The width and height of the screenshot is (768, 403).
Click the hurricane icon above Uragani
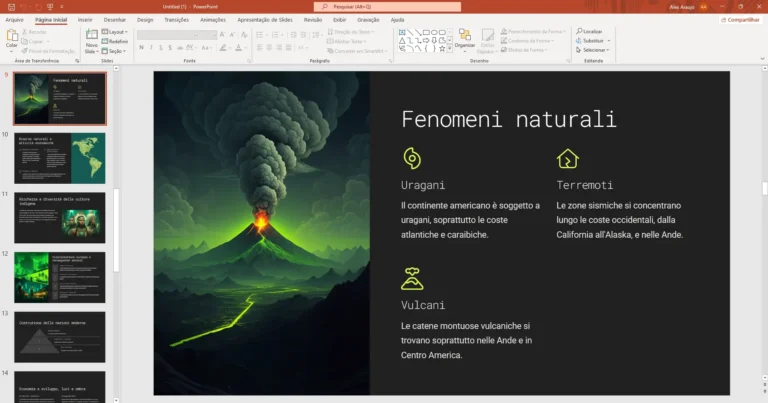click(412, 158)
